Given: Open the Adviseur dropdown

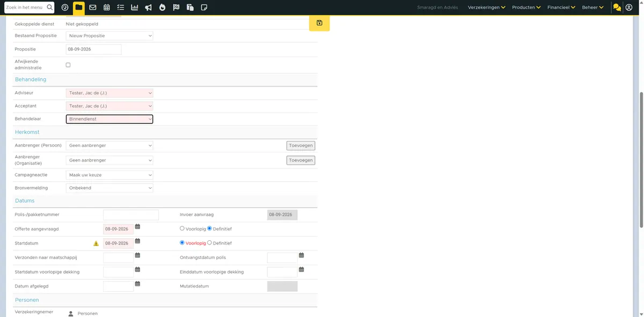Looking at the screenshot, I should click(109, 93).
